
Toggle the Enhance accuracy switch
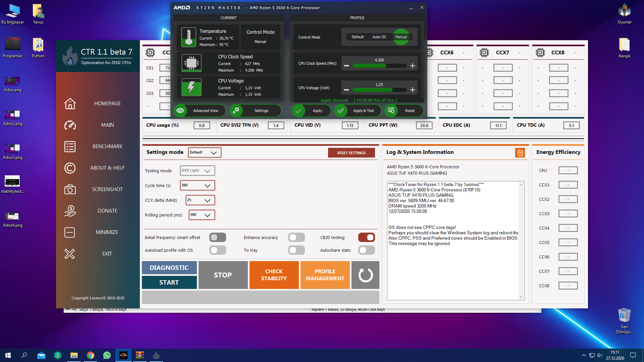coord(296,237)
